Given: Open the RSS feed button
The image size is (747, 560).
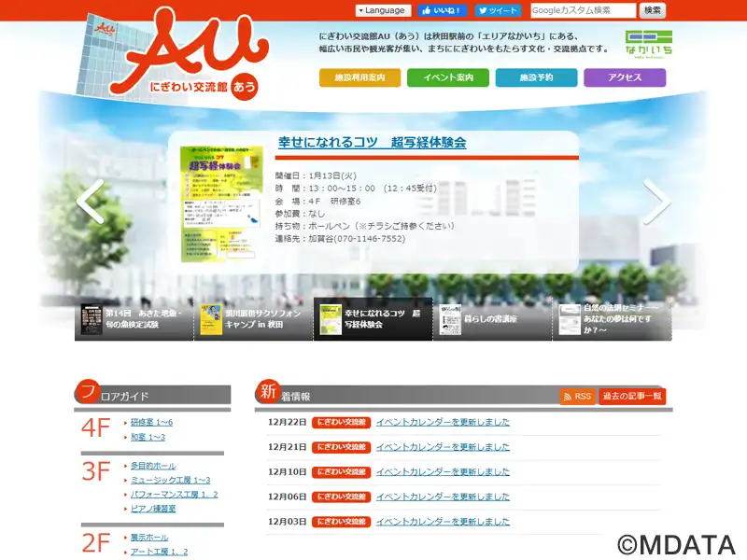Looking at the screenshot, I should tap(577, 397).
